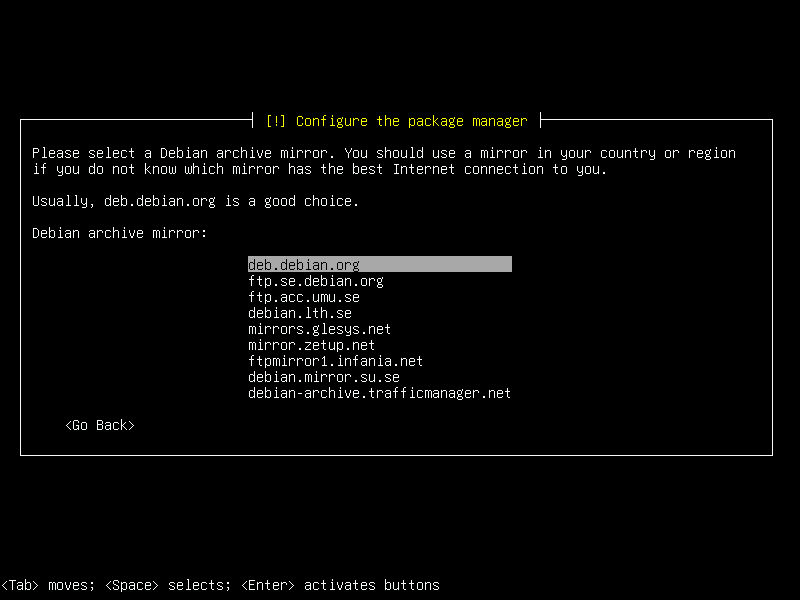Choose ftp.se.debian.org from the mirror list
Viewport: 800px width, 600px height.
tap(316, 280)
